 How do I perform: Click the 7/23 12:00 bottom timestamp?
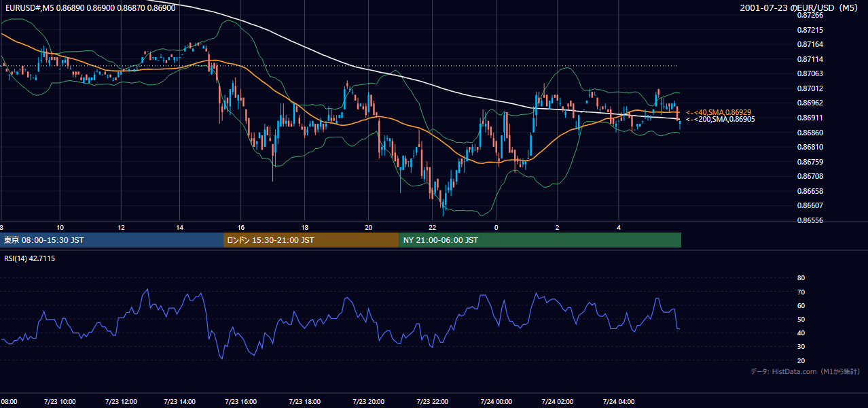[x=122, y=401]
